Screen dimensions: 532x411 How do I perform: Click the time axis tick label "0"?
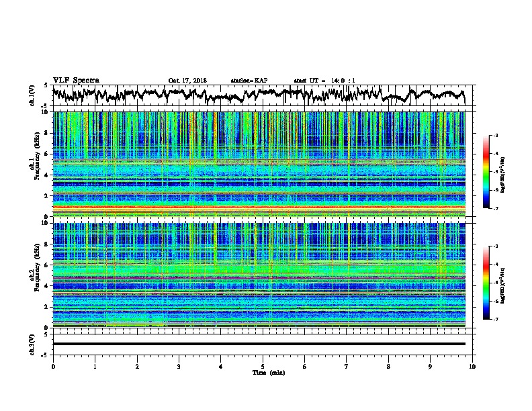(x=53, y=367)
